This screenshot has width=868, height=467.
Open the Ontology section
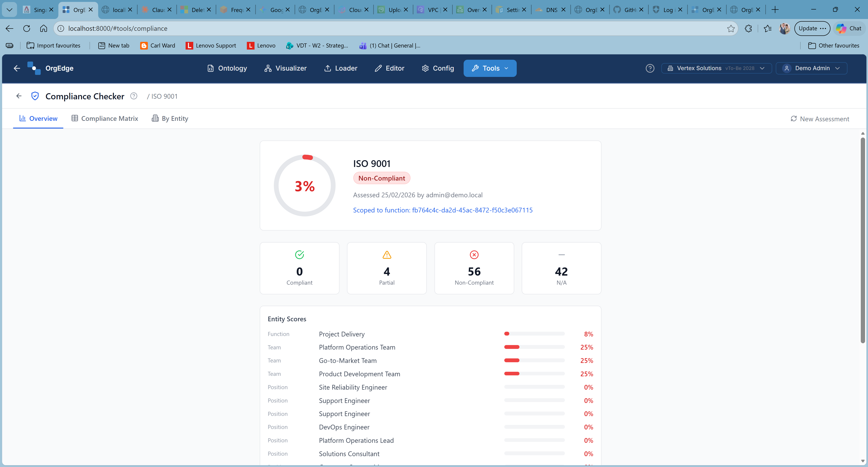[227, 68]
